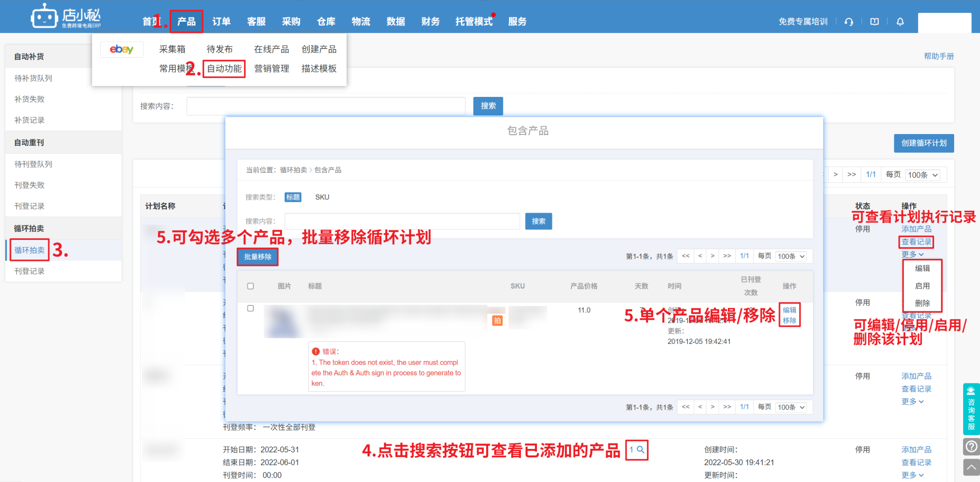Tick the product row checkbox

click(x=250, y=308)
